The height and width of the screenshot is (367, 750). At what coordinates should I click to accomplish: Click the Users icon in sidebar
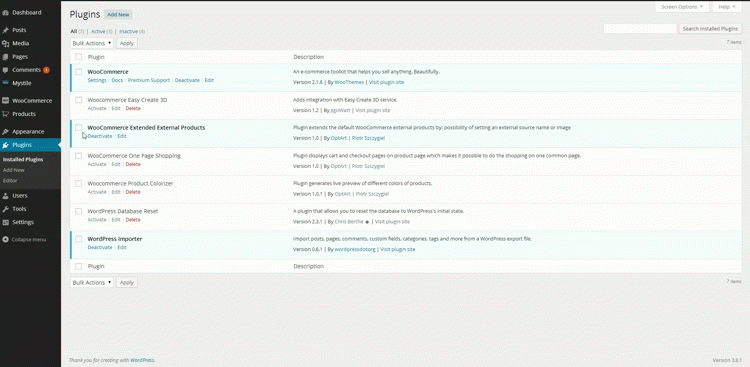coord(5,196)
